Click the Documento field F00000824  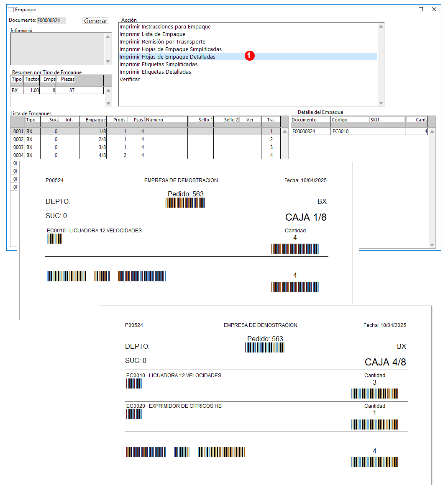(x=51, y=21)
